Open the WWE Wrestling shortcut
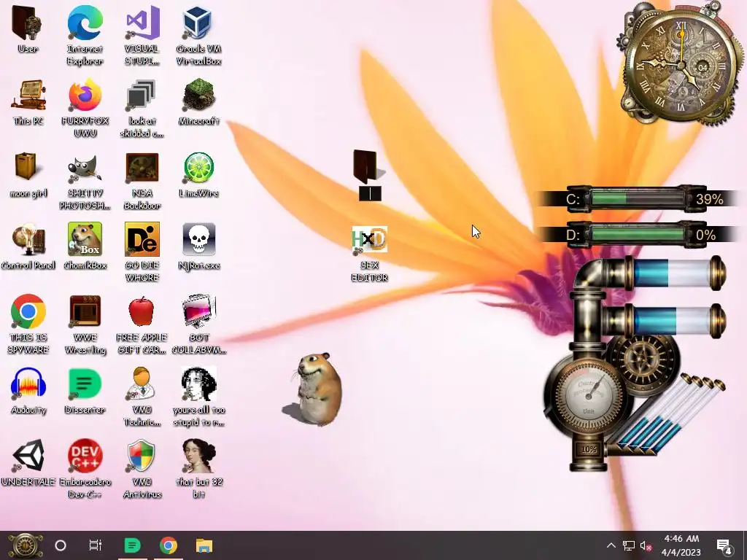 point(85,311)
